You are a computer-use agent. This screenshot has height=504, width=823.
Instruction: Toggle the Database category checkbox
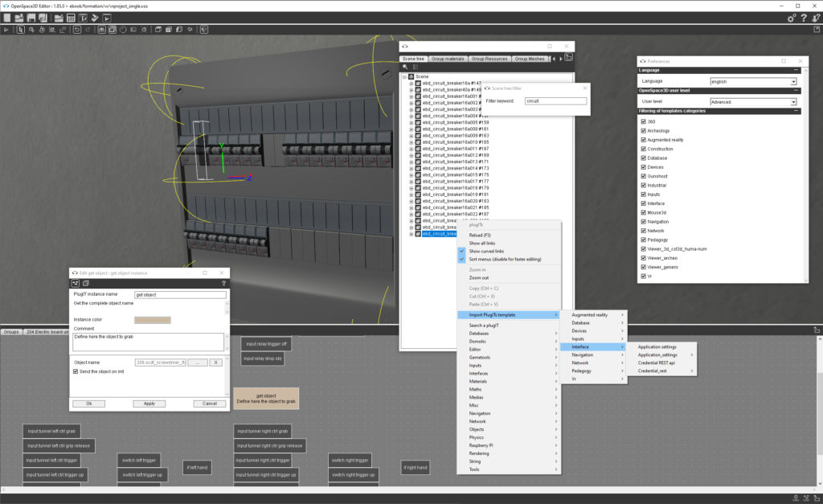click(x=643, y=158)
